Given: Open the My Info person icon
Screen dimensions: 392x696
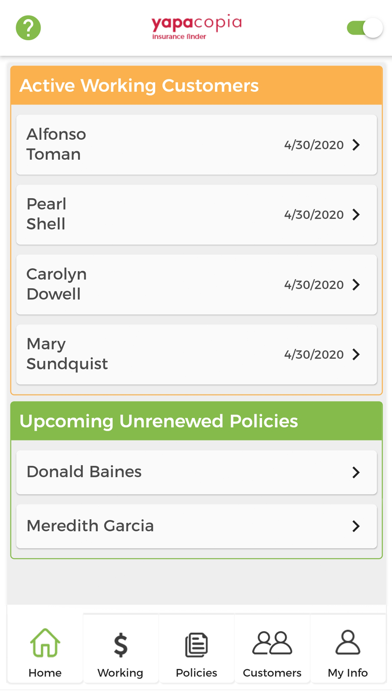Looking at the screenshot, I should click(x=348, y=642).
